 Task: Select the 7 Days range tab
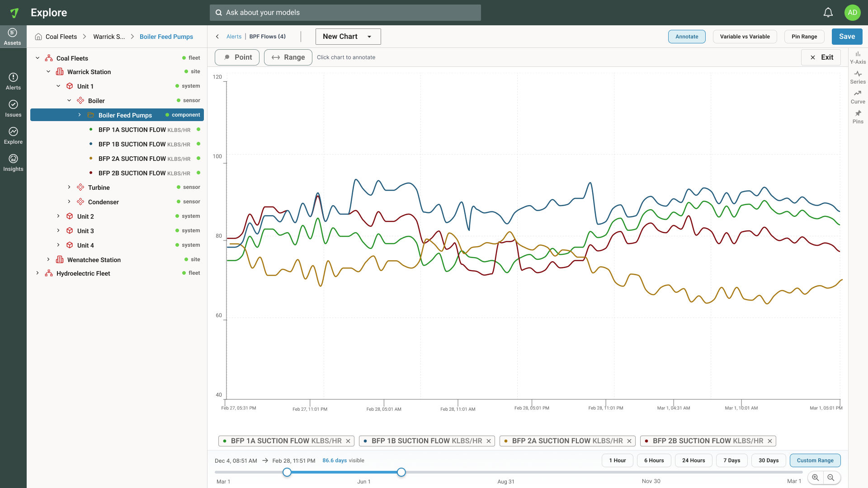[x=731, y=460]
